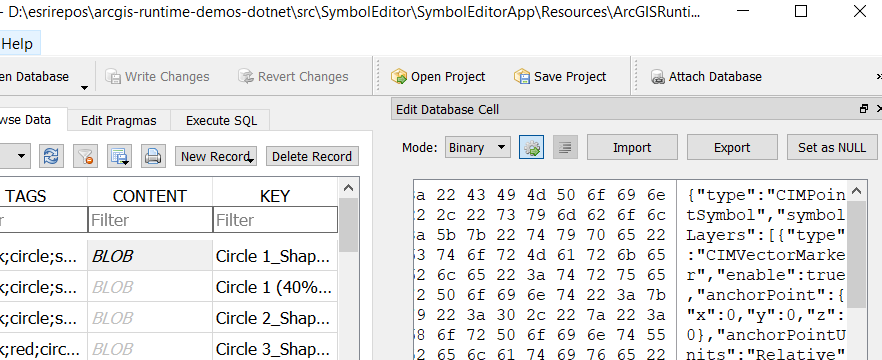Screen dimensions: 882x360
Task: Select the BLOB cell of Circle 1 (40% row
Action: (x=150, y=287)
